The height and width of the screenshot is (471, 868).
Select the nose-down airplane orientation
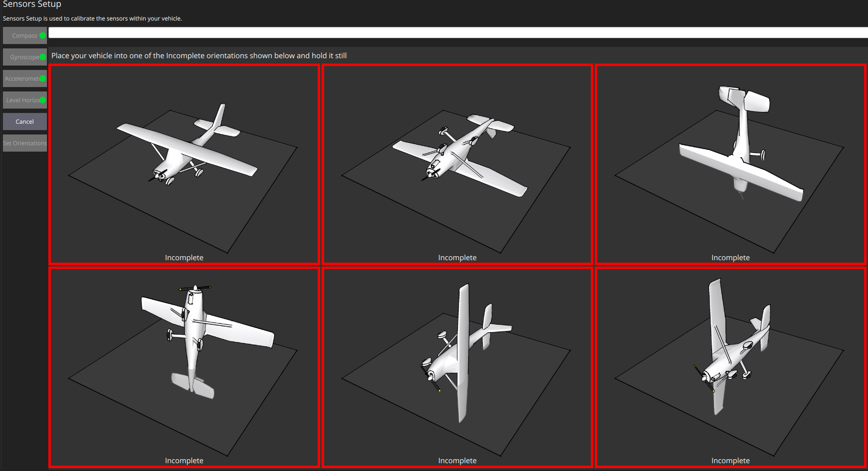[x=731, y=164]
